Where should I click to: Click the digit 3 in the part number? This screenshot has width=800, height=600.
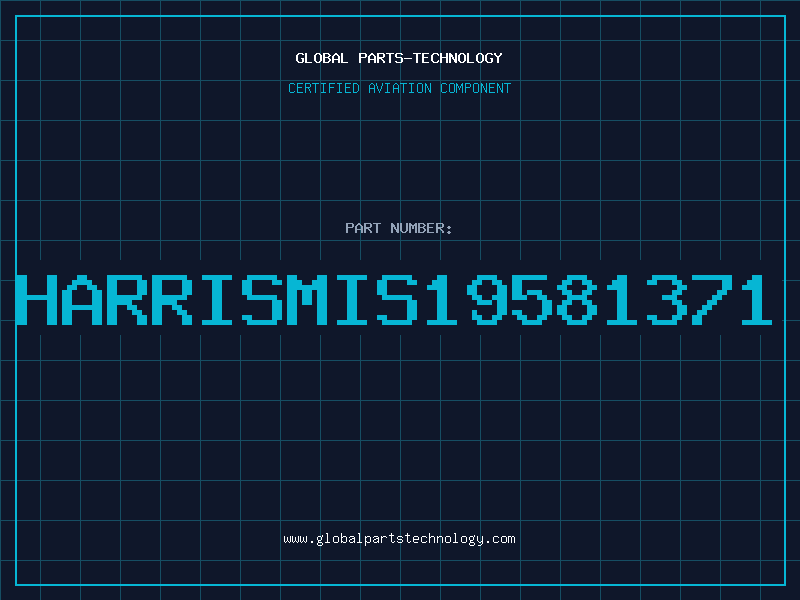point(667,299)
